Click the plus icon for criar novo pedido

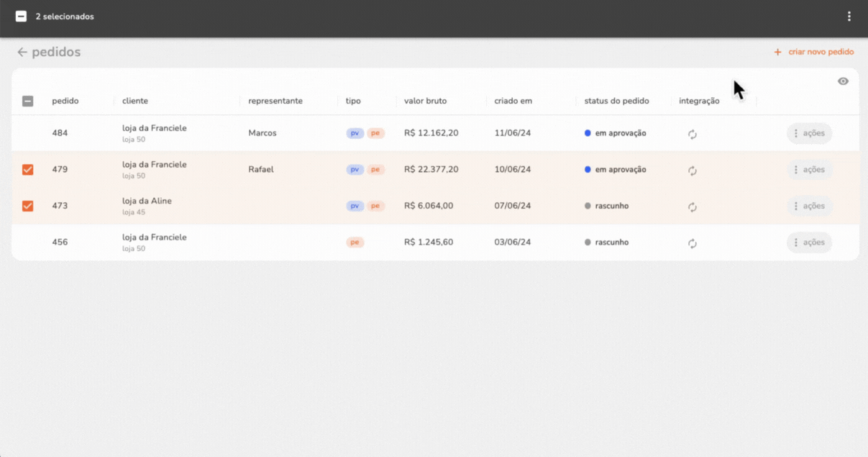(x=777, y=53)
